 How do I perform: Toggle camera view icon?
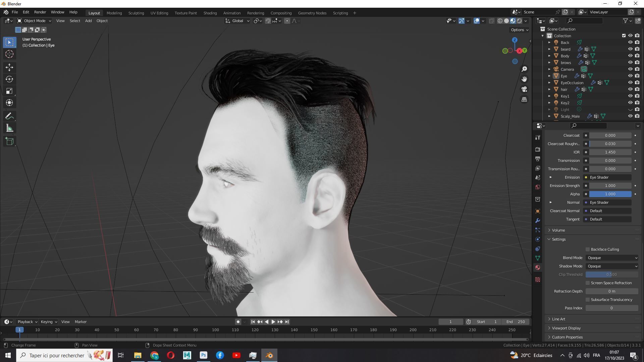click(524, 89)
